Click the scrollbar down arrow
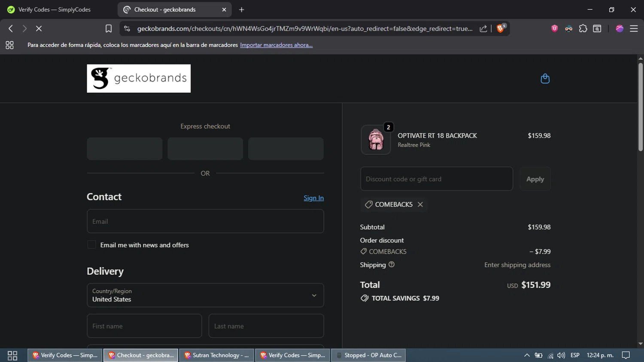Screen dimensions: 644x362 coord(640,344)
